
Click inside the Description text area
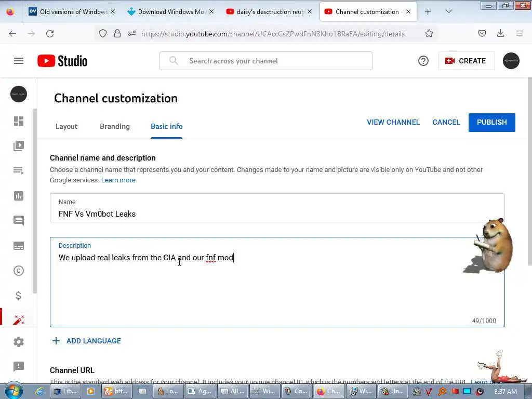(277, 282)
